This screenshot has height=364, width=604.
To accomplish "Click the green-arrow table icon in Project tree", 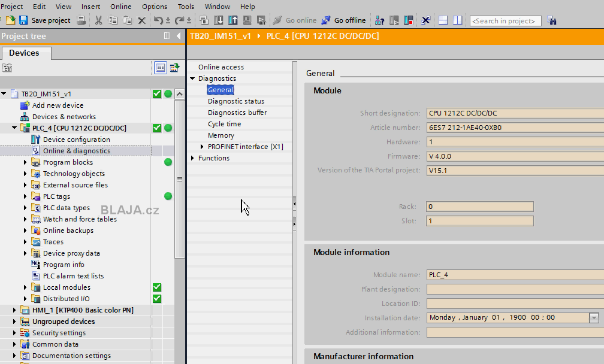I will pyautogui.click(x=174, y=68).
